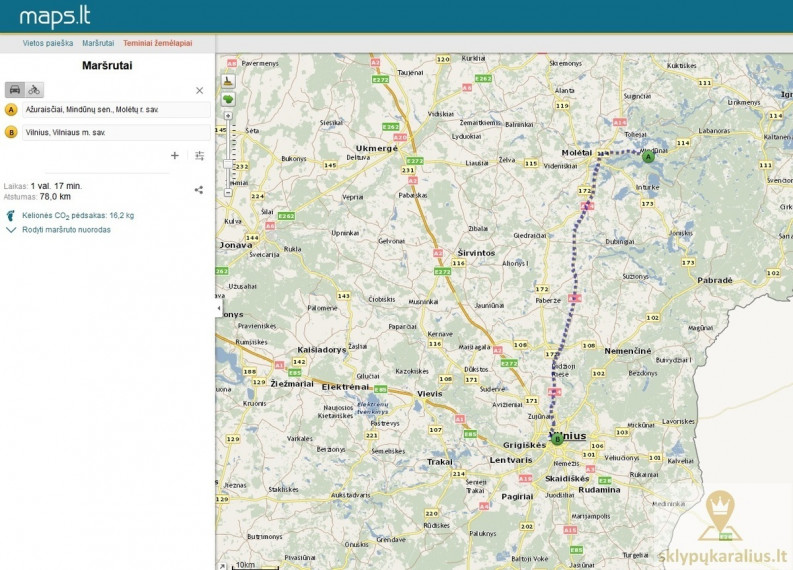Click the Žiežmariai town label

tap(292, 384)
